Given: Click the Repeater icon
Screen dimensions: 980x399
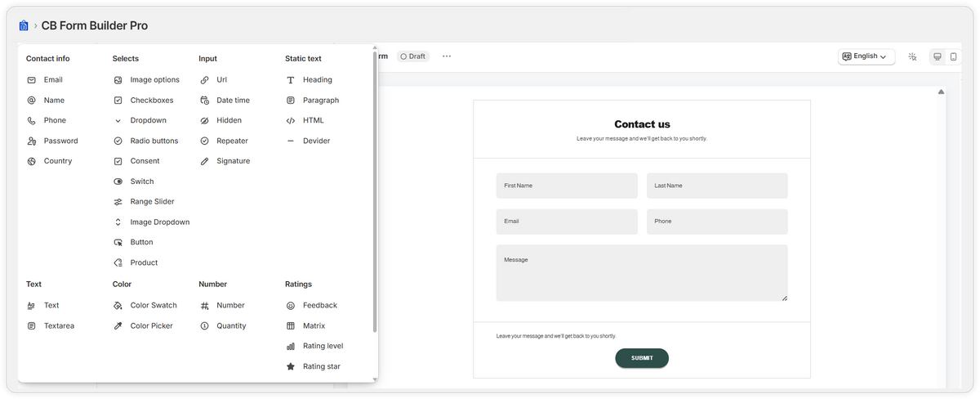Looking at the screenshot, I should point(204,141).
